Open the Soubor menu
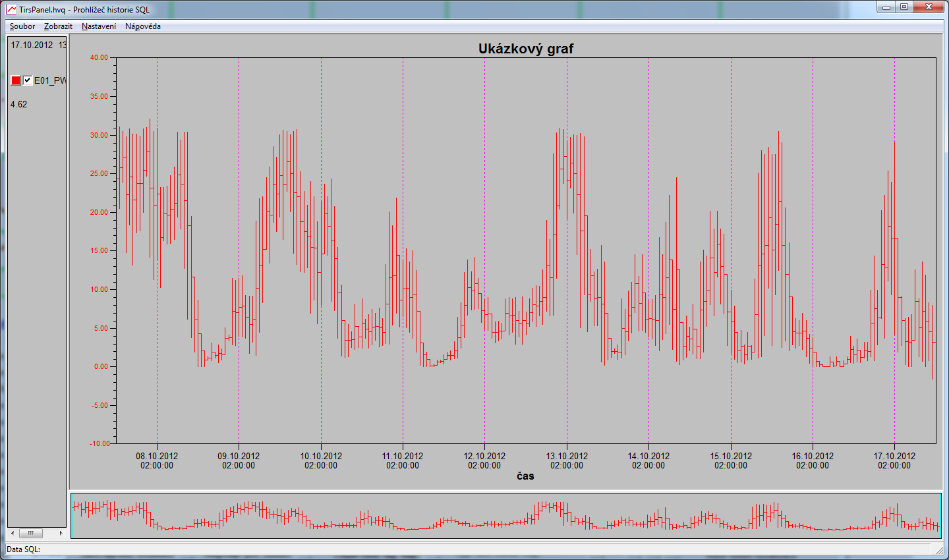The height and width of the screenshot is (560, 949). [x=22, y=26]
